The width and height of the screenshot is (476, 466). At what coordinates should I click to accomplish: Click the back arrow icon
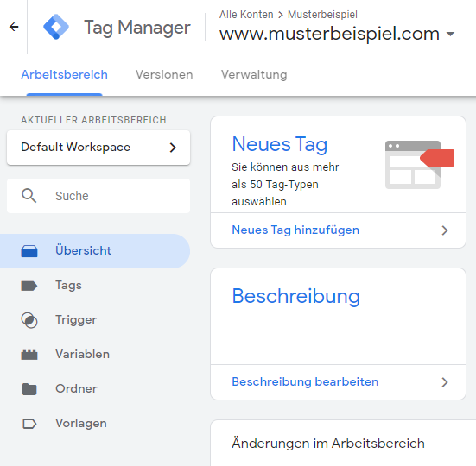(14, 27)
